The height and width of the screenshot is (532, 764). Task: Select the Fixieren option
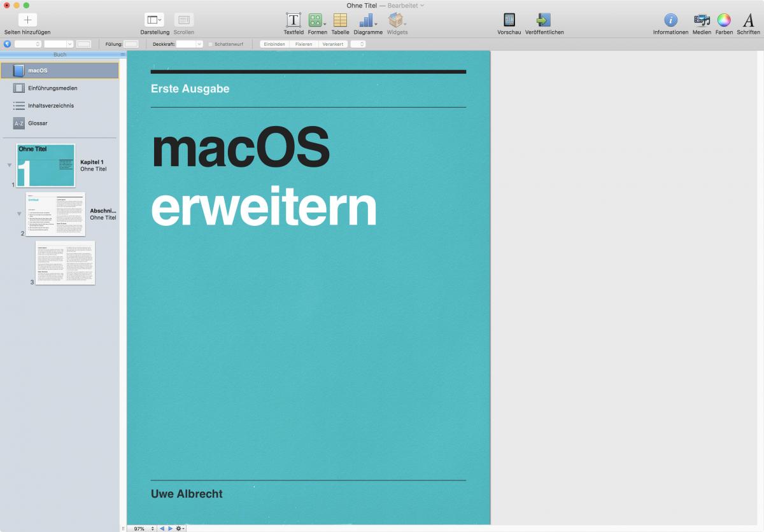point(304,44)
